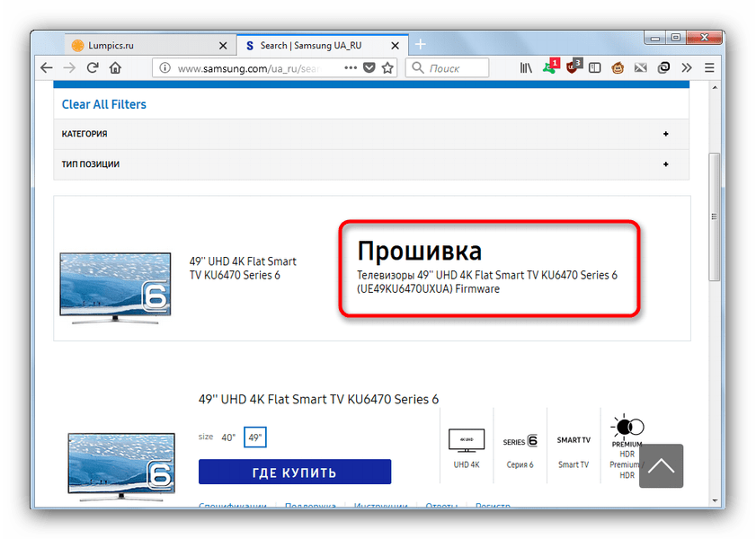Select the 40" size option
This screenshot has height=539, width=756.
click(x=228, y=437)
